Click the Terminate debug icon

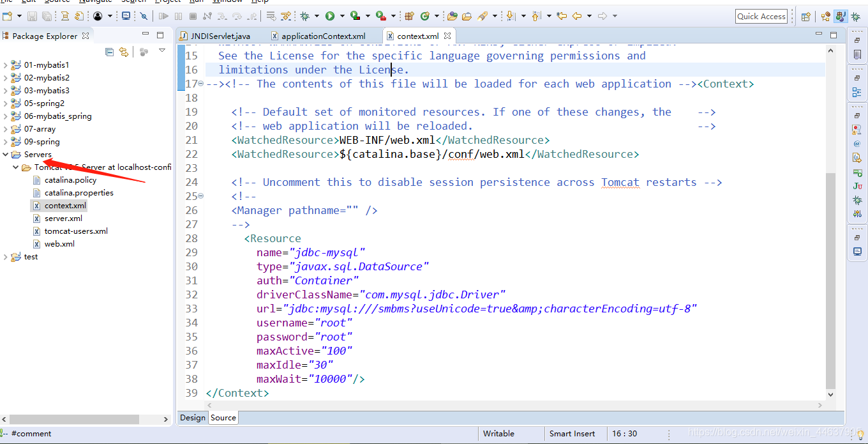tap(193, 16)
